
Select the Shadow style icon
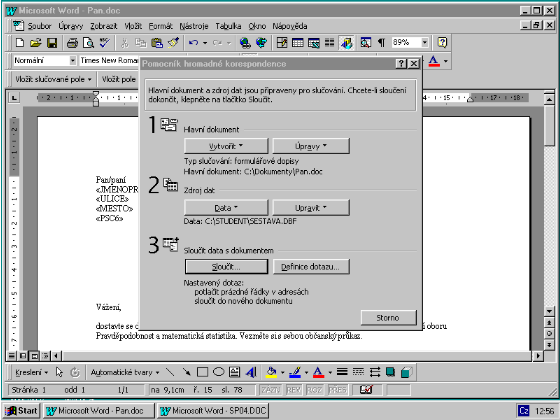point(390,372)
